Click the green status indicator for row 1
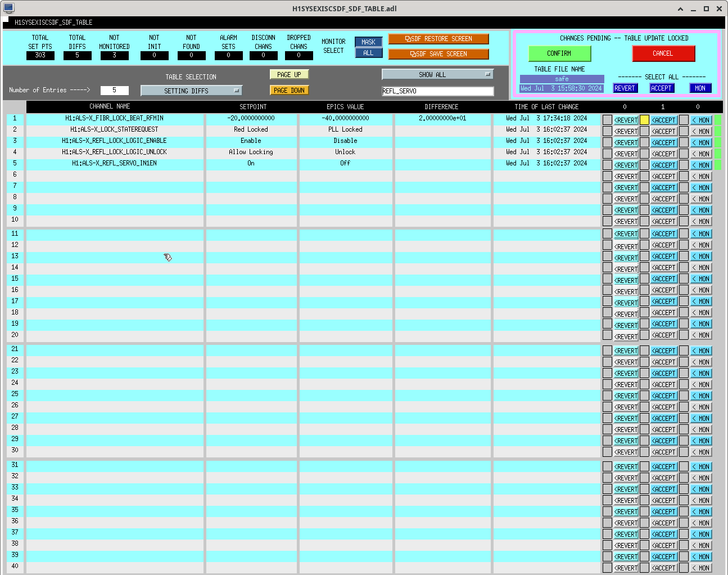 point(718,120)
